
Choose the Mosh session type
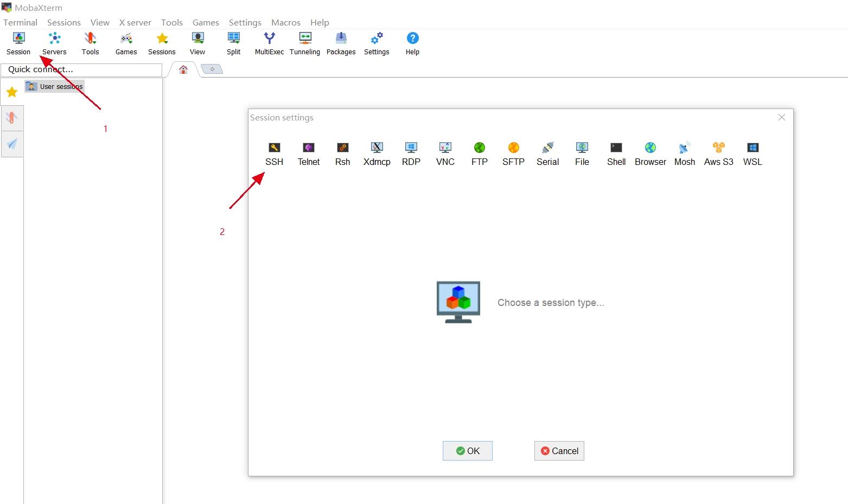point(684,154)
